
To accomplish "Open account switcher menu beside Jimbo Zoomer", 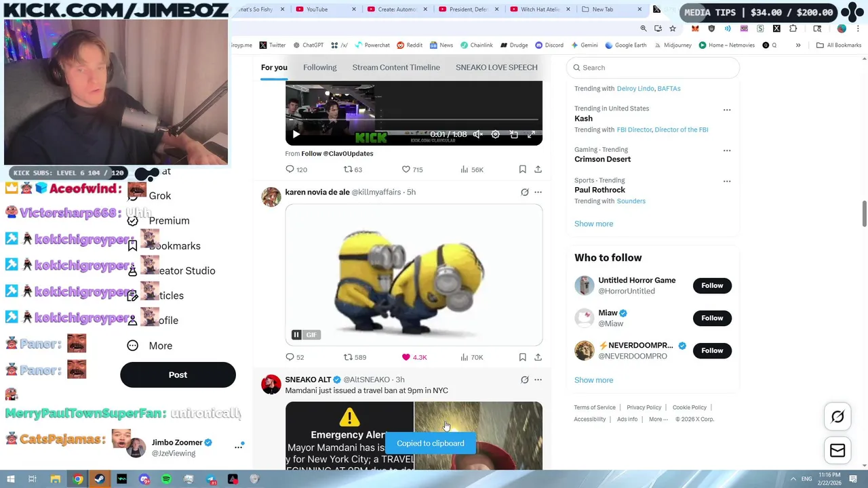I will tap(239, 447).
